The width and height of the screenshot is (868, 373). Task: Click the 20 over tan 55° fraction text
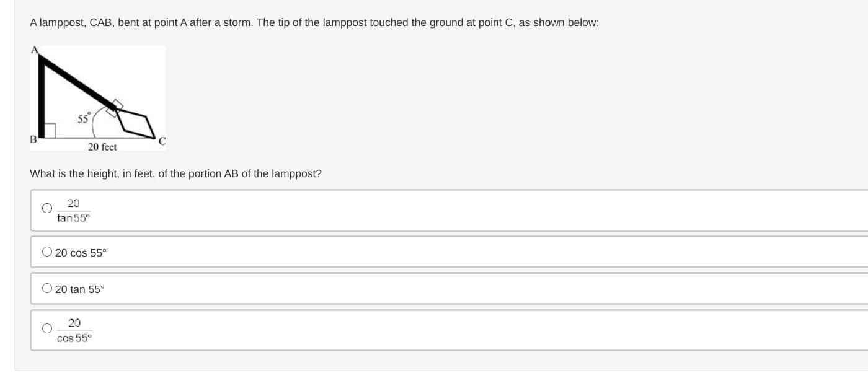tap(74, 210)
